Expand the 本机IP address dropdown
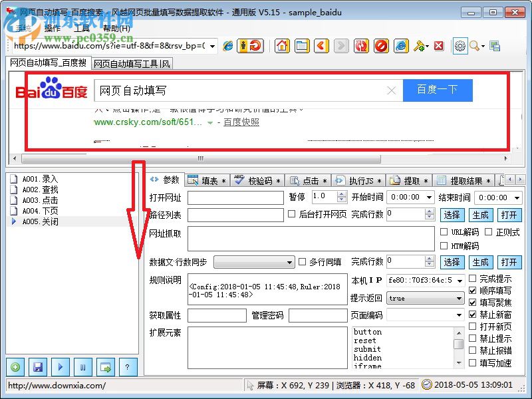This screenshot has height=399, width=532. pos(460,281)
